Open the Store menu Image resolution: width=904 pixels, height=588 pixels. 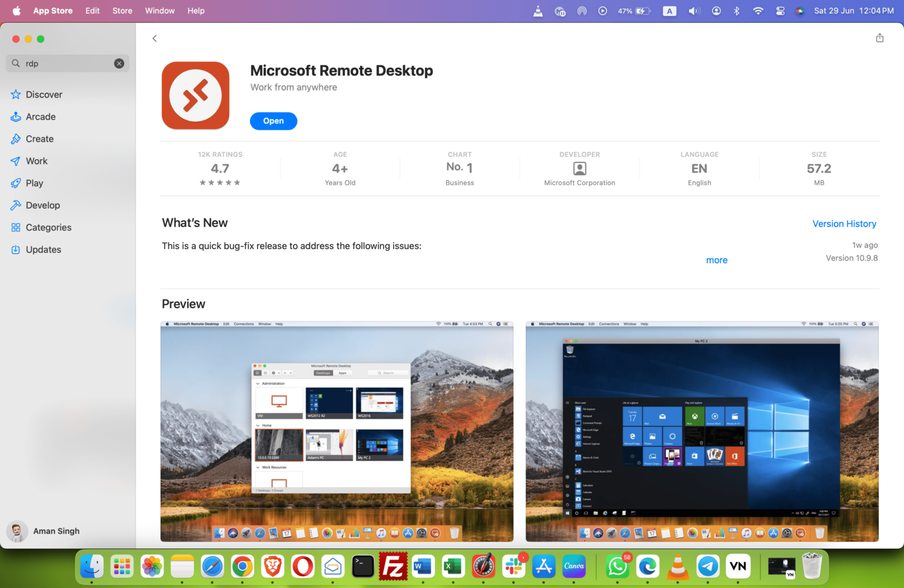click(x=122, y=11)
